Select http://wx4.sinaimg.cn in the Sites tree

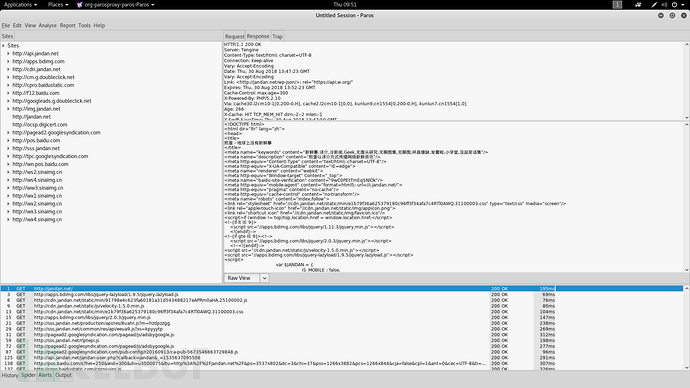37,220
